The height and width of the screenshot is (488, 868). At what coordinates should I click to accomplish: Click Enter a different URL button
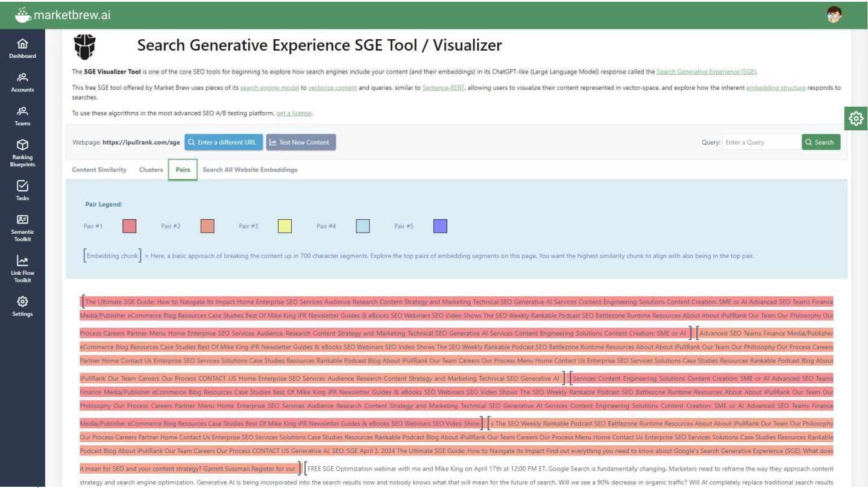pos(224,142)
